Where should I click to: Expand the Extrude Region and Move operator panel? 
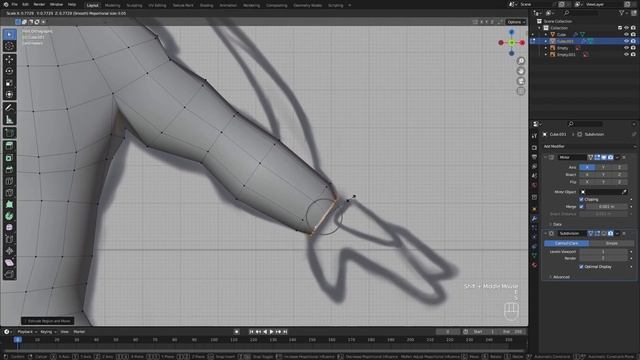(48, 321)
